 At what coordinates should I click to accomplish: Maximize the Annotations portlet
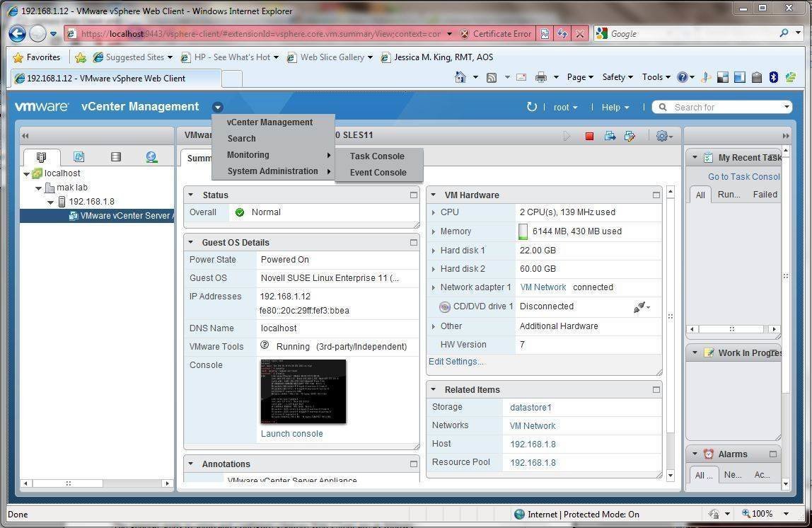pyautogui.click(x=413, y=464)
